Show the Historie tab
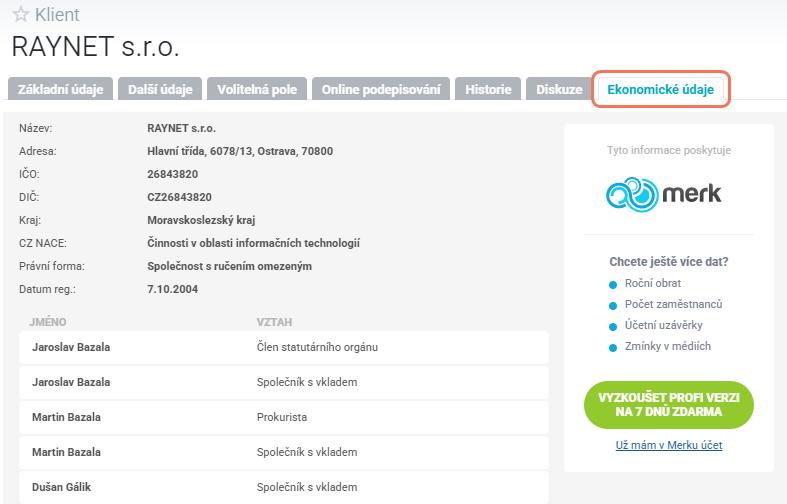The image size is (787, 504). coord(488,89)
